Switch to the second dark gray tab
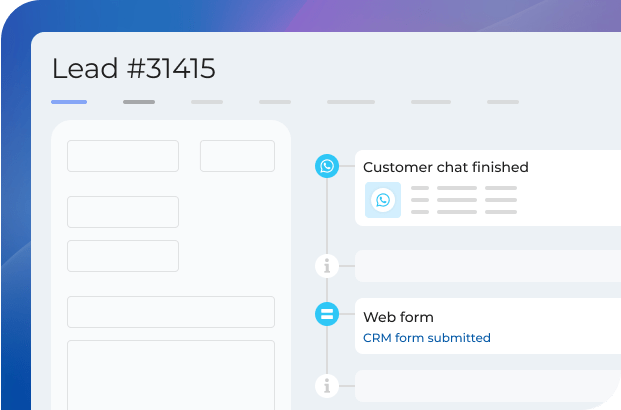621x410 pixels. tap(139, 102)
